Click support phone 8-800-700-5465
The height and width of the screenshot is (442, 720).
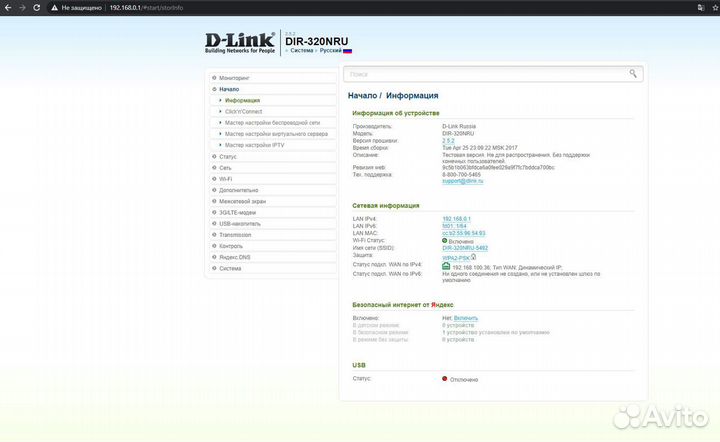461,174
